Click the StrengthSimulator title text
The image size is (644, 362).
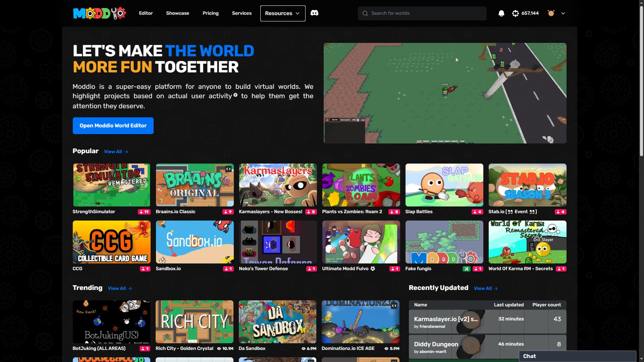point(94,212)
